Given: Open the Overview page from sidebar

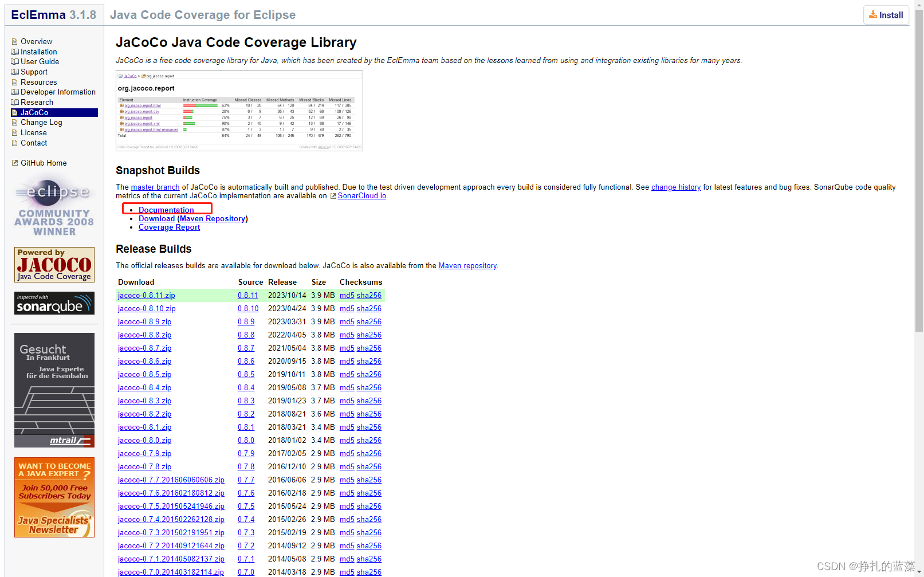Looking at the screenshot, I should click(37, 41).
